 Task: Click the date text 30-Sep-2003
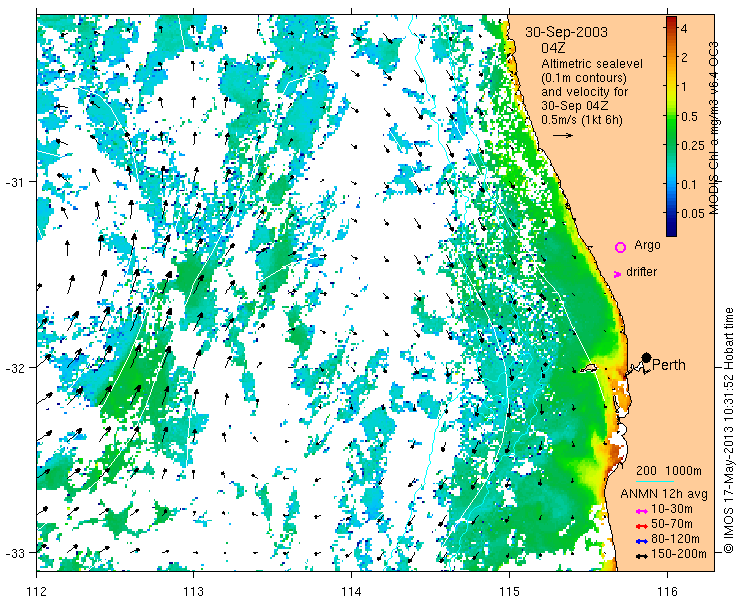coord(566,32)
